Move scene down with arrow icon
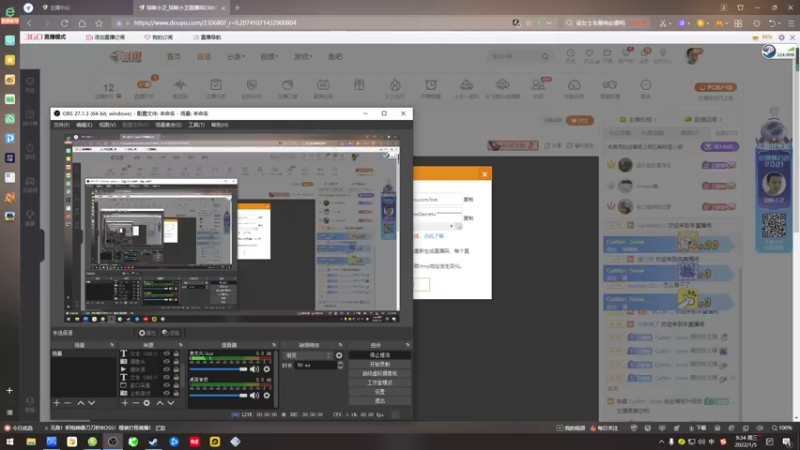This screenshot has width=800, height=450. click(x=91, y=403)
